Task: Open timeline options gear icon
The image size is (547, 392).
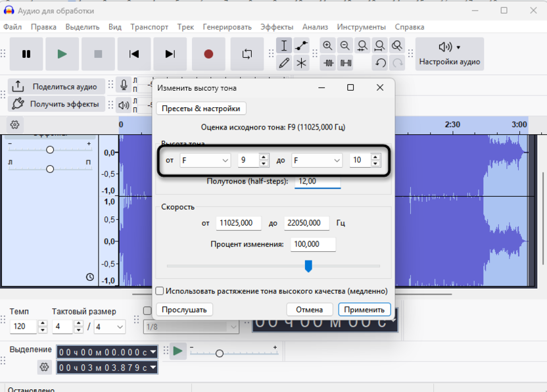Action: 15,124
